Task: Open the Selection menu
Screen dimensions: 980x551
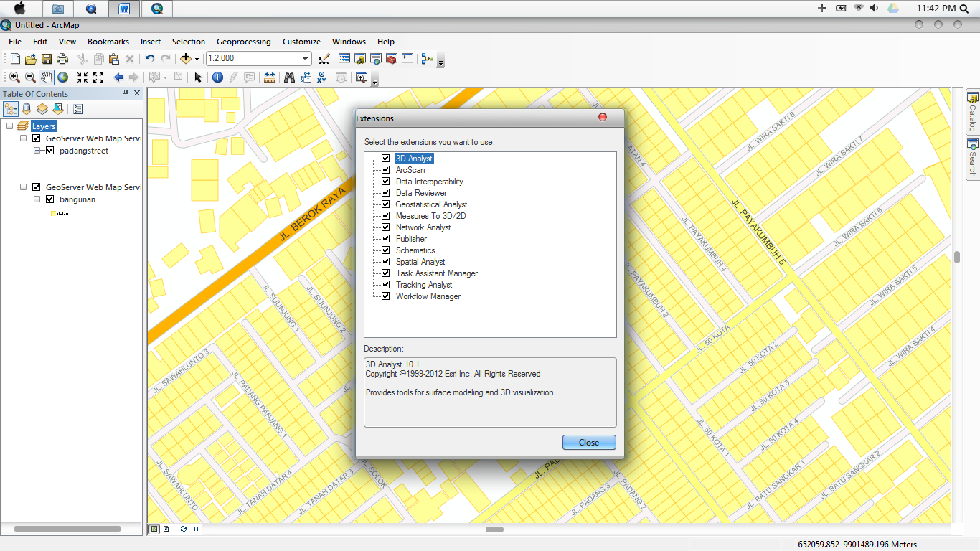Action: point(189,42)
